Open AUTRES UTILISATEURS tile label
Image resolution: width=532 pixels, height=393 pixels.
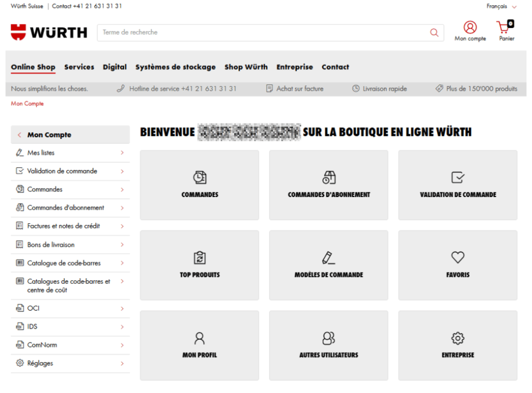(x=329, y=355)
